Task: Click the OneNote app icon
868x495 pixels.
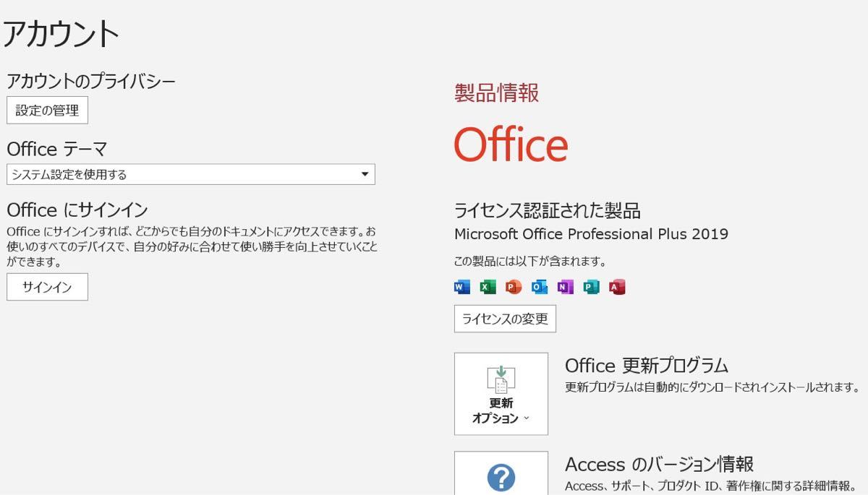Action: pyautogui.click(x=565, y=287)
